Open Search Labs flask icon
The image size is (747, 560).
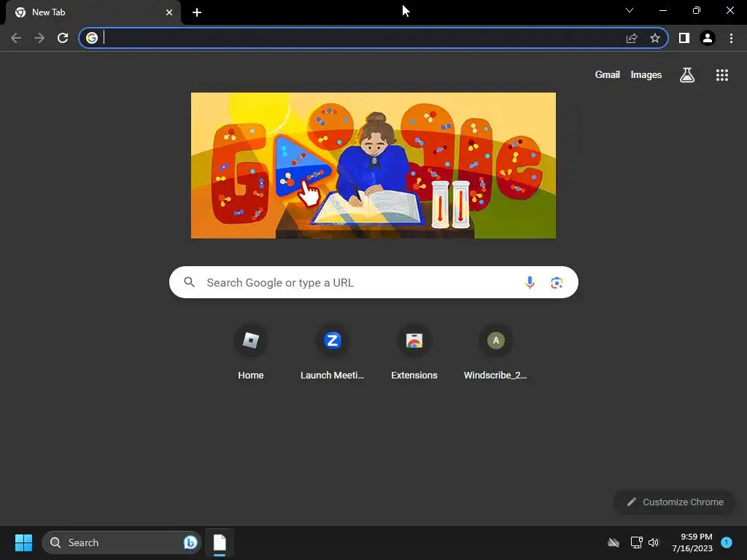pyautogui.click(x=687, y=75)
